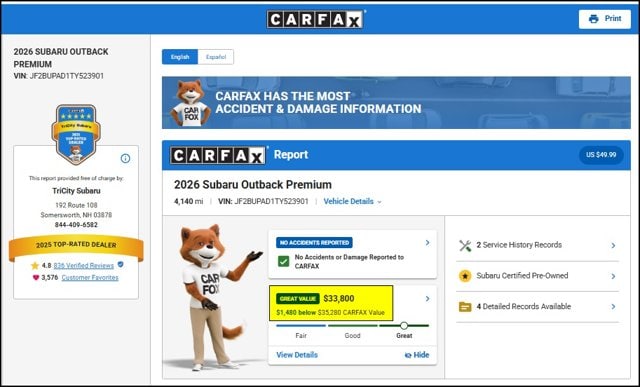Viewport: 640px width, 387px height.
Task: Click the Great marker on value slider
Action: pyautogui.click(x=404, y=325)
